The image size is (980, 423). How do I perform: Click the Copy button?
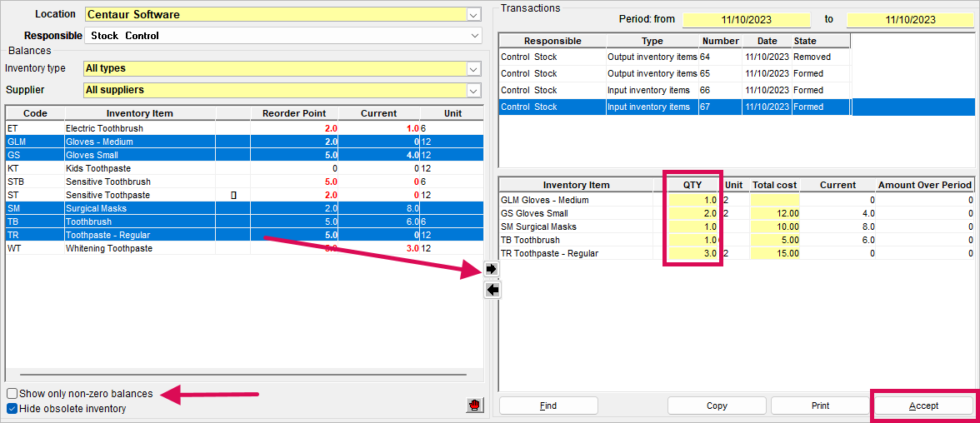coord(717,406)
